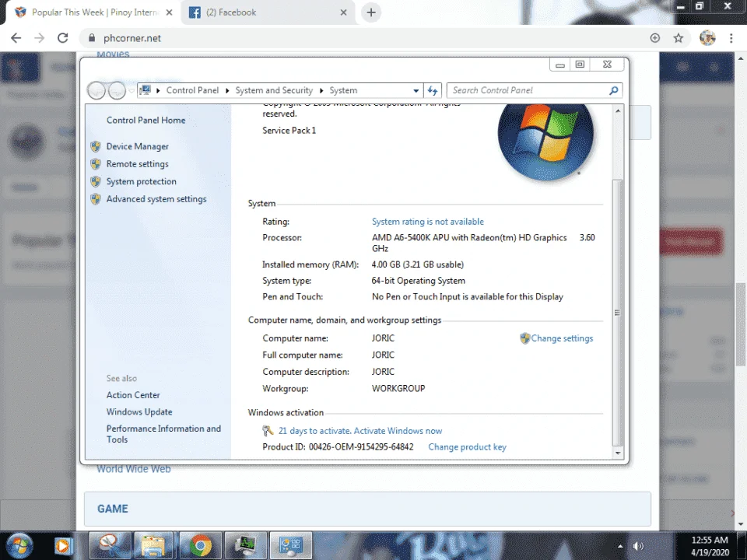This screenshot has height=560, width=747.
Task: Open Performance Information and Tools
Action: [163, 434]
